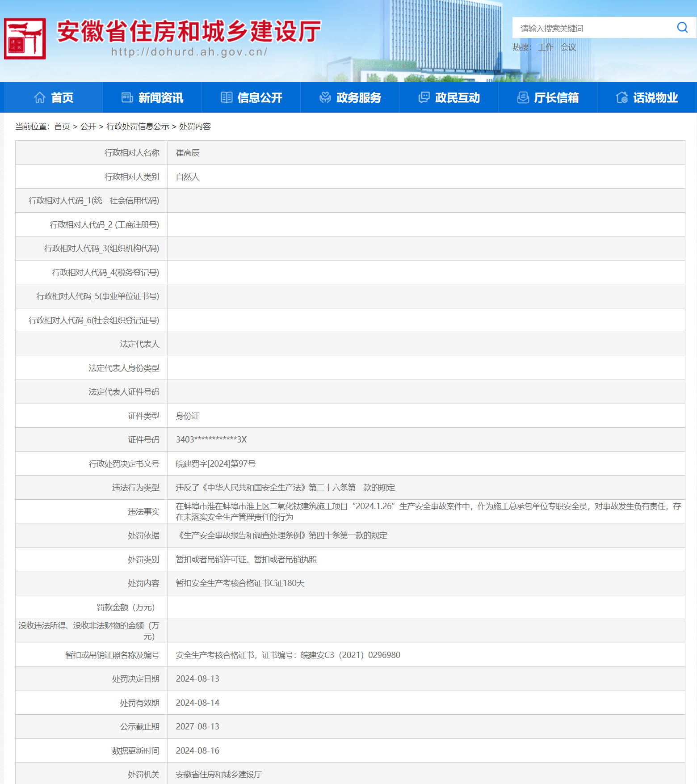Click hot search keyword 工作
697x784 pixels.
tap(546, 47)
